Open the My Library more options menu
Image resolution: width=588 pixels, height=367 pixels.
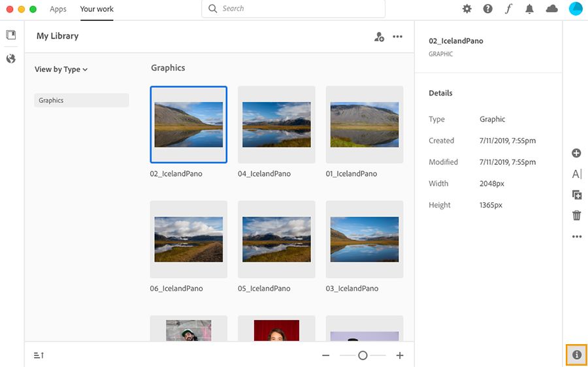click(397, 37)
